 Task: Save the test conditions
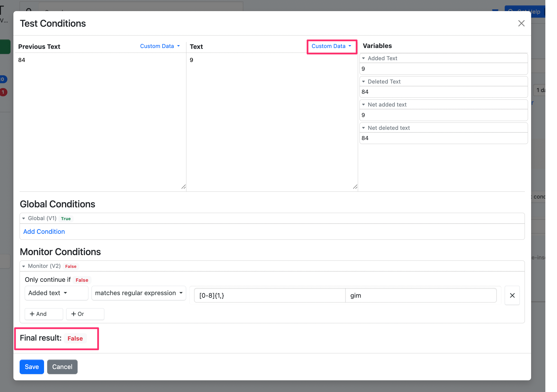point(32,367)
